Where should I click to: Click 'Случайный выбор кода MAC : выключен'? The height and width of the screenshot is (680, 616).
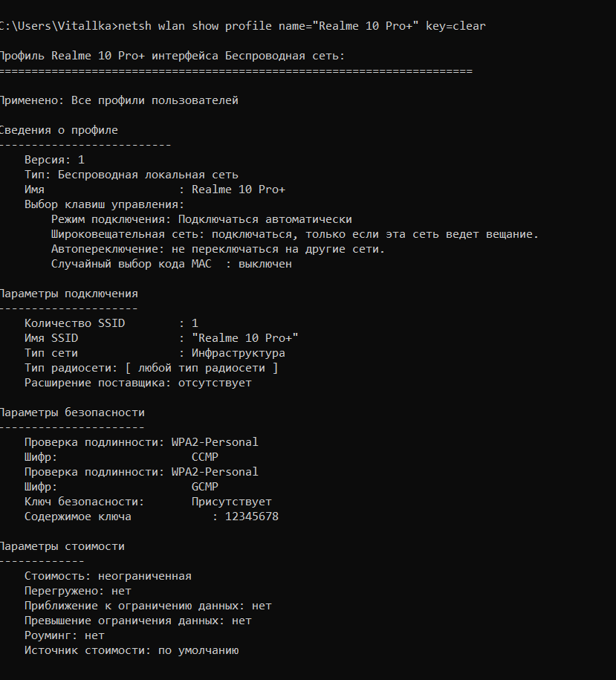click(x=172, y=264)
